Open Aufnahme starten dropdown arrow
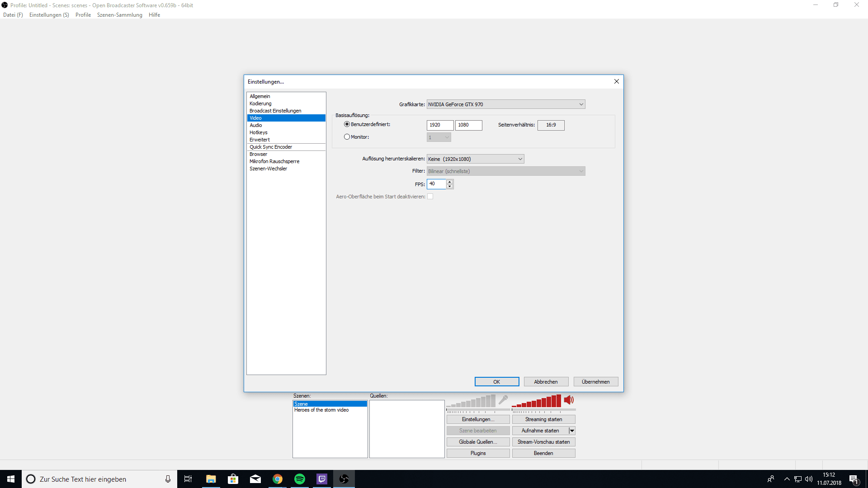Viewport: 868px width, 488px height. click(x=572, y=431)
